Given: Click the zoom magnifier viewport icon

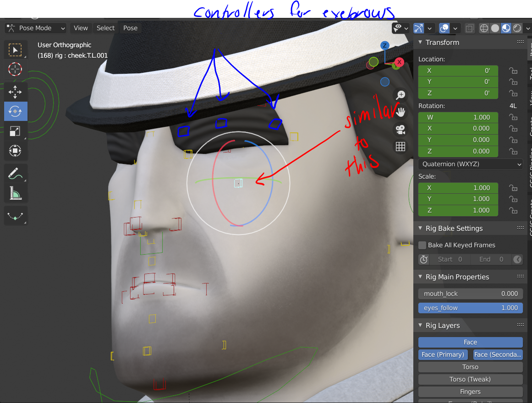Looking at the screenshot, I should (x=400, y=95).
